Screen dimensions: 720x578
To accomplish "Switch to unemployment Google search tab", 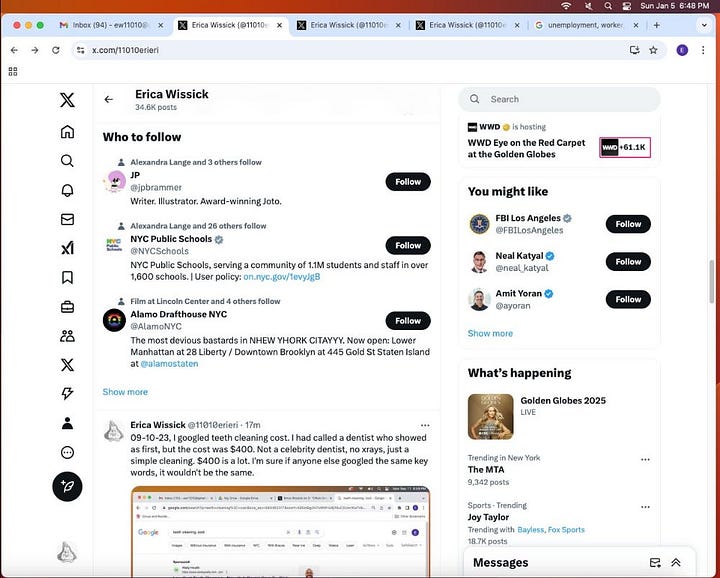I will (x=586, y=25).
